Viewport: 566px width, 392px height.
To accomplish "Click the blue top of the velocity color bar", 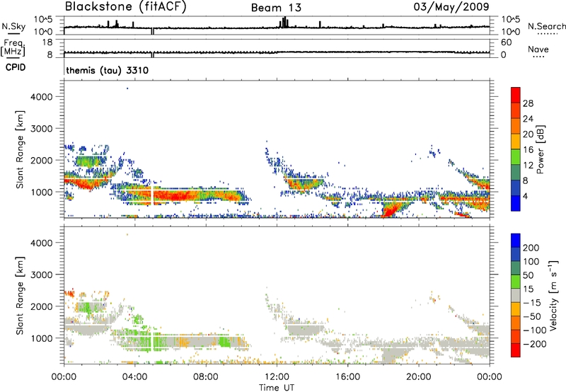I will click(x=516, y=240).
